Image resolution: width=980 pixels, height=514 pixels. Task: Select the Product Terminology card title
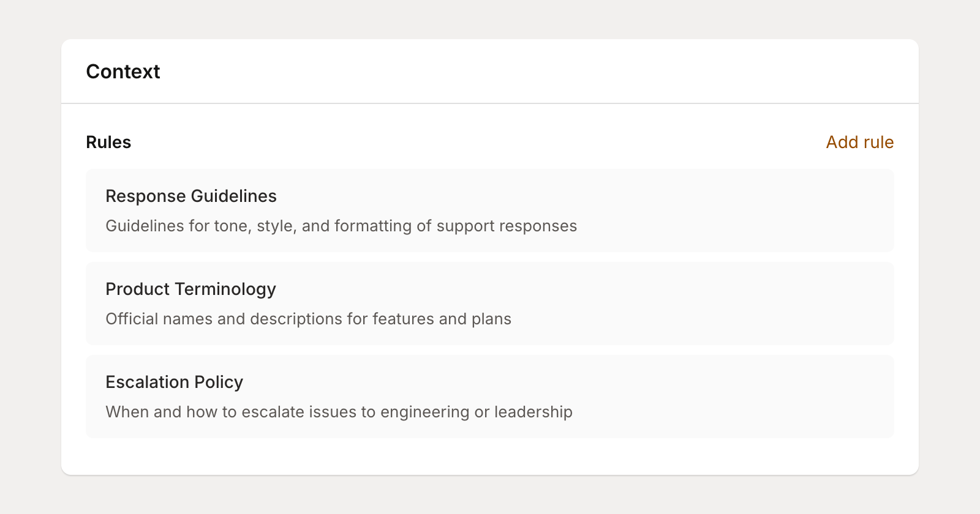point(190,289)
